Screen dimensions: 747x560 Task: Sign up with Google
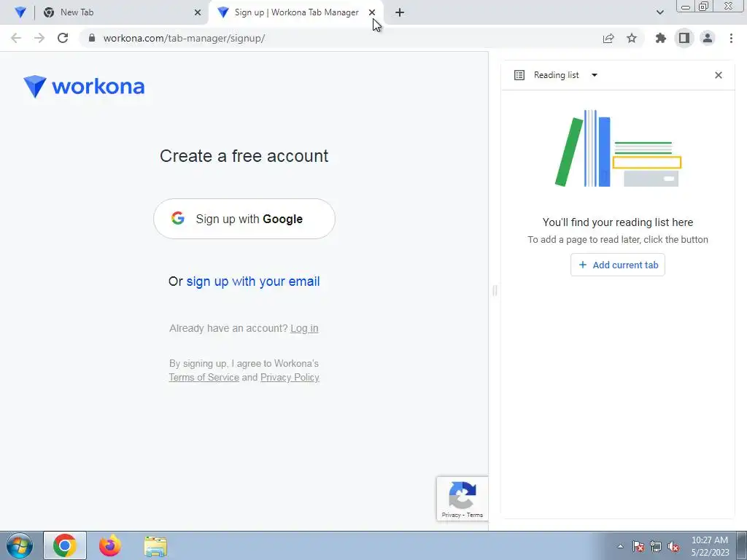(x=244, y=219)
